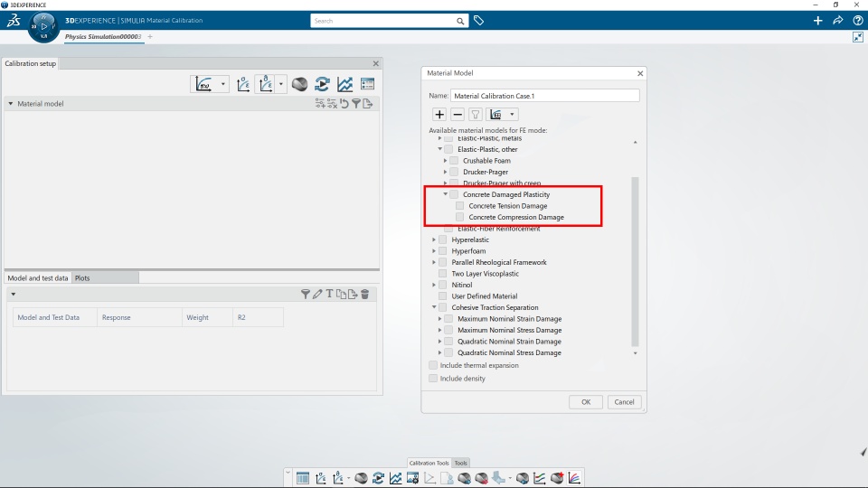Click the filter funnel in Model and test data toolbar
Image resolution: width=868 pixels, height=488 pixels.
tap(305, 295)
